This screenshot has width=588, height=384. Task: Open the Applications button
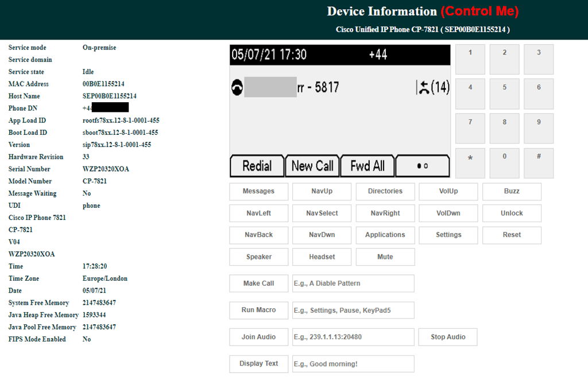pyautogui.click(x=385, y=235)
